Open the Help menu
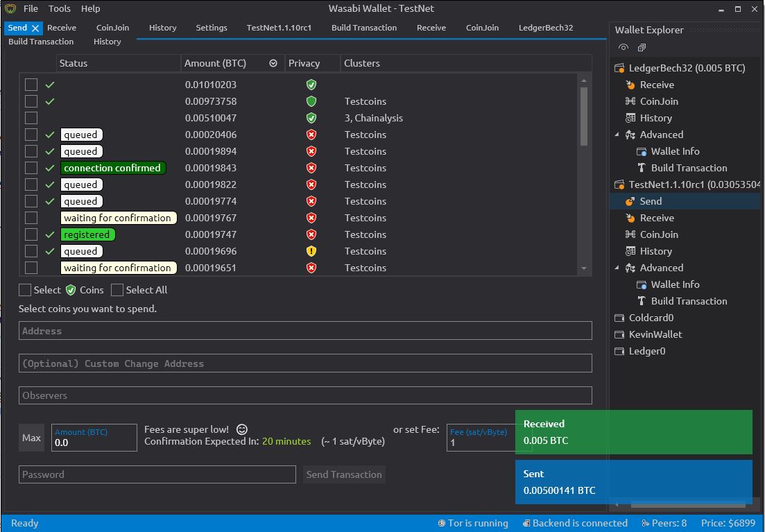 click(90, 9)
